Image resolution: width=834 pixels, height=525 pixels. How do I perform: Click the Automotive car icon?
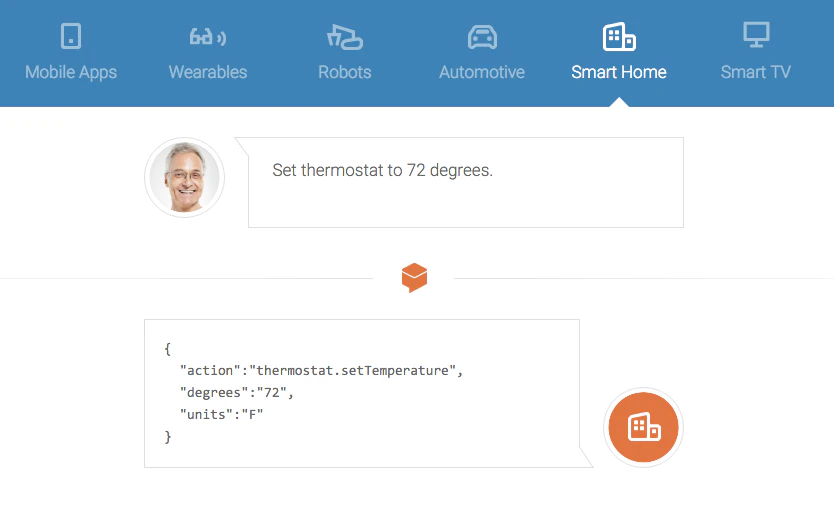point(482,37)
